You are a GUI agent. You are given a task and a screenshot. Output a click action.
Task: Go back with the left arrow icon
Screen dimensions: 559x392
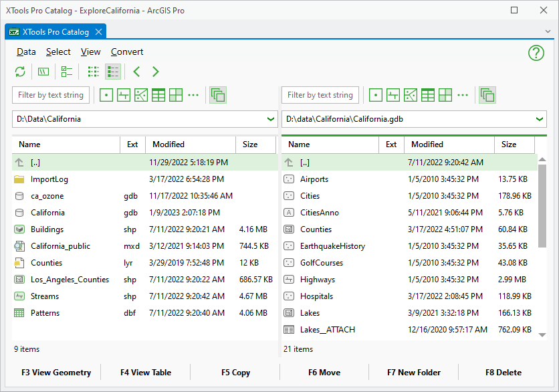coord(136,72)
